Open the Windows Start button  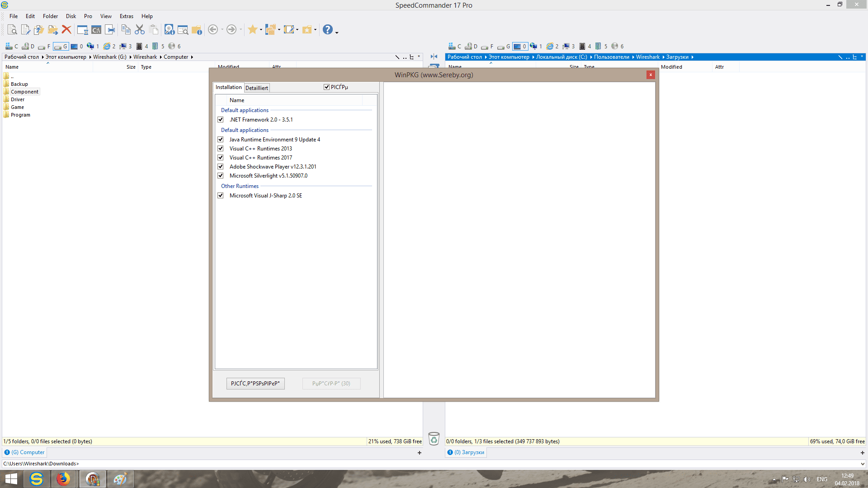point(11,479)
